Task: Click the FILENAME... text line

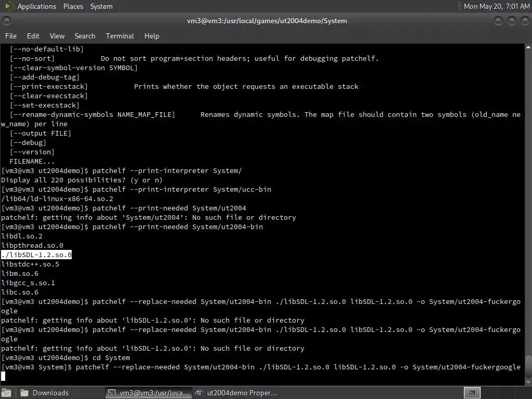Action: click(32, 162)
